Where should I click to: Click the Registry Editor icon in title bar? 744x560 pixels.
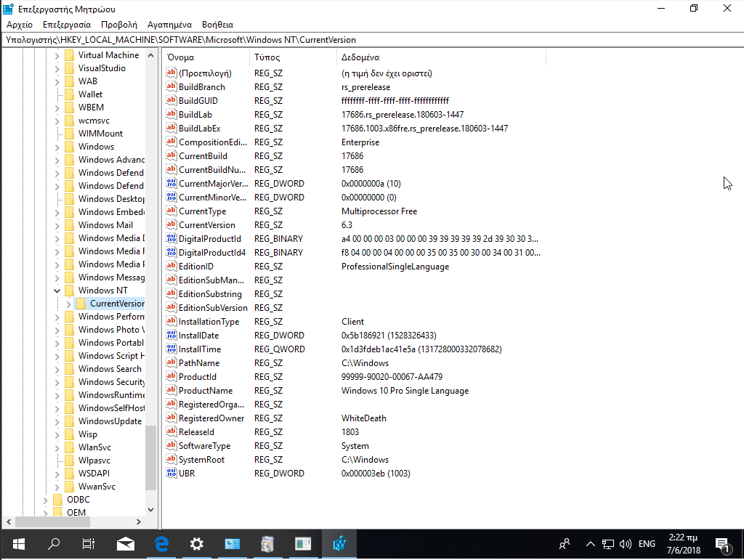coord(8,9)
